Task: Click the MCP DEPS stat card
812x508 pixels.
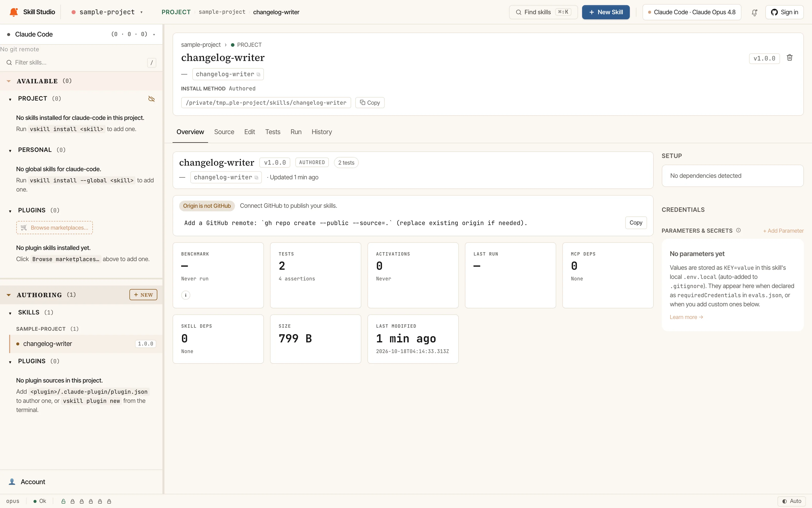Action: 608,276
